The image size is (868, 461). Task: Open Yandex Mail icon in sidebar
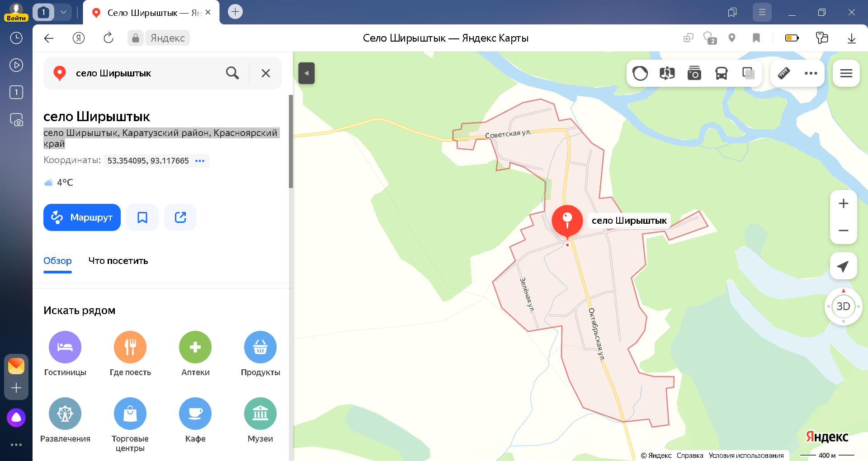click(x=16, y=366)
